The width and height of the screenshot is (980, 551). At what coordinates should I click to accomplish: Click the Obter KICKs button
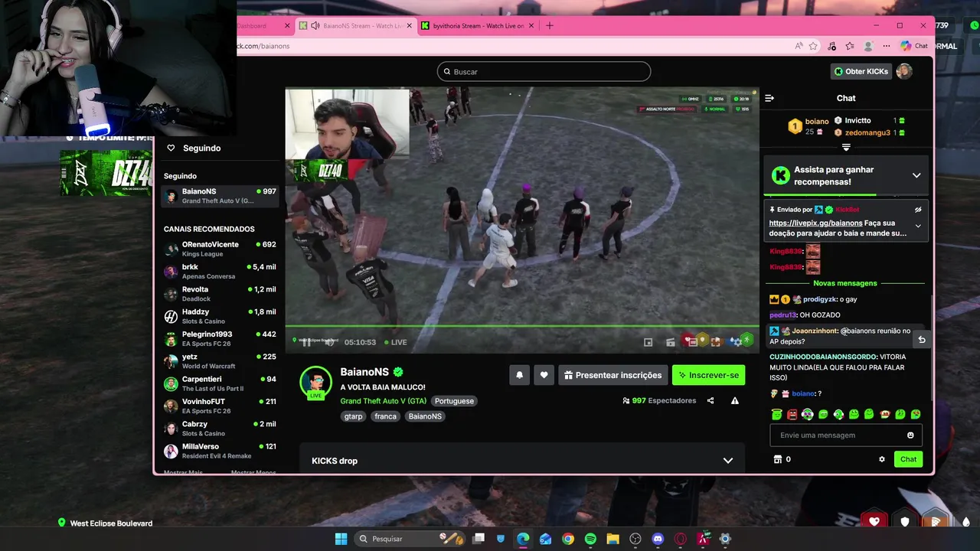(861, 71)
